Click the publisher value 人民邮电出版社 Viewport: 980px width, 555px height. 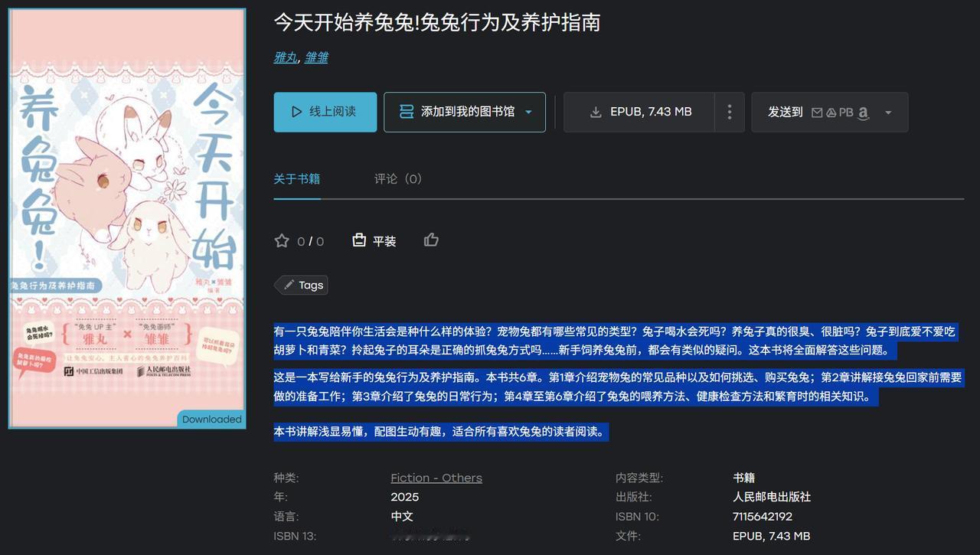[x=772, y=497]
